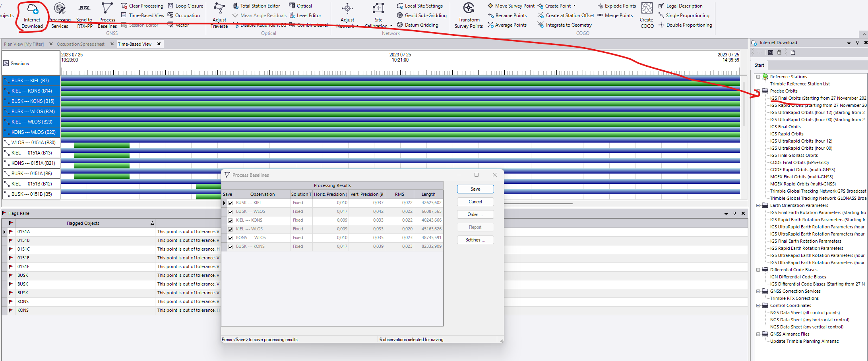
Task: Open Geoid Sub-Gridding
Action: pos(422,15)
